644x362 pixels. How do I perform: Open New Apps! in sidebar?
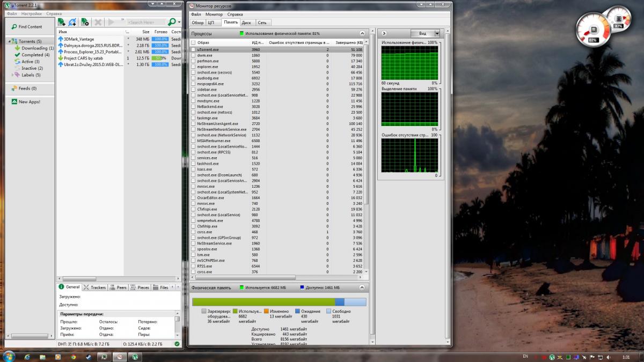coord(26,102)
